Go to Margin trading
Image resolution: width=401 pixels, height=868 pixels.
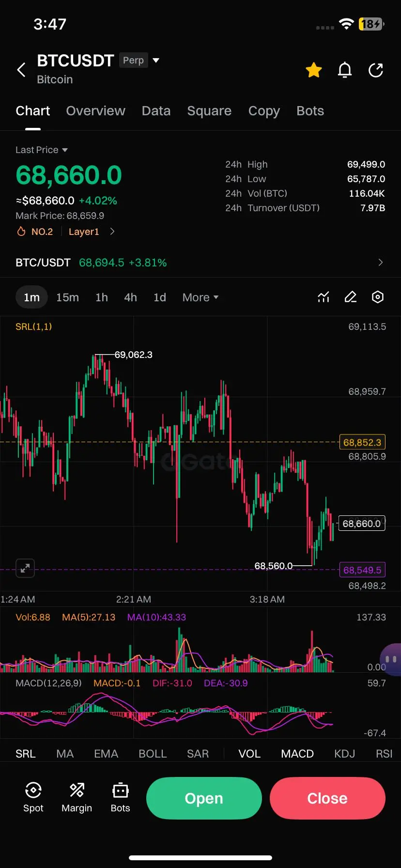77,797
